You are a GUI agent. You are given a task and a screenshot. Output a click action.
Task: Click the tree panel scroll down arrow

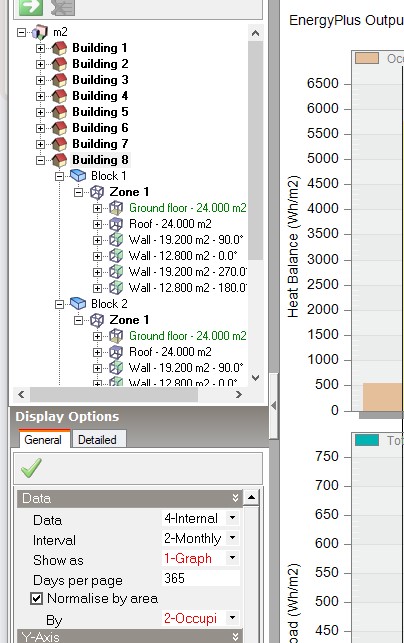255,378
